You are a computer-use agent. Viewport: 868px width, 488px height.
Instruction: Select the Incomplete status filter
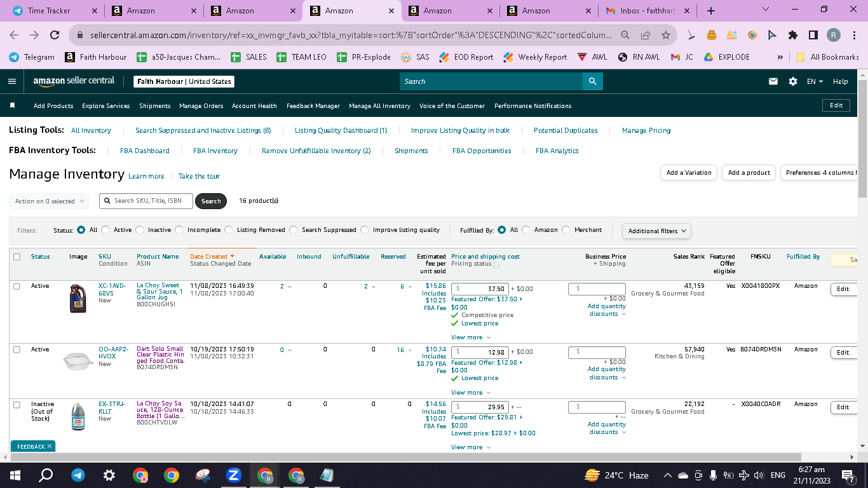tap(179, 230)
